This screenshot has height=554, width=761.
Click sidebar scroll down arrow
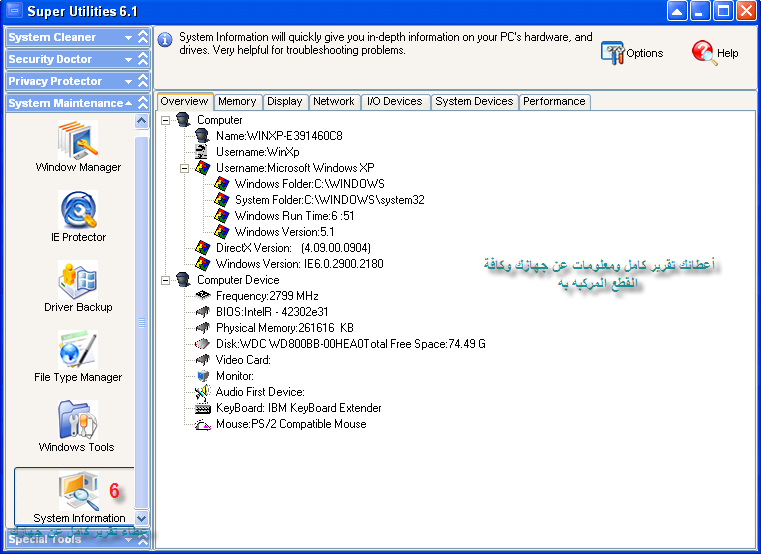tap(141, 518)
